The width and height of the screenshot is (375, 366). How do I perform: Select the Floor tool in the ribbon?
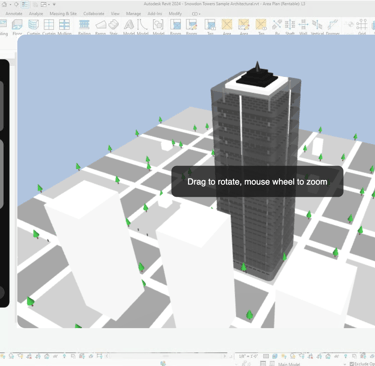[x=17, y=26]
